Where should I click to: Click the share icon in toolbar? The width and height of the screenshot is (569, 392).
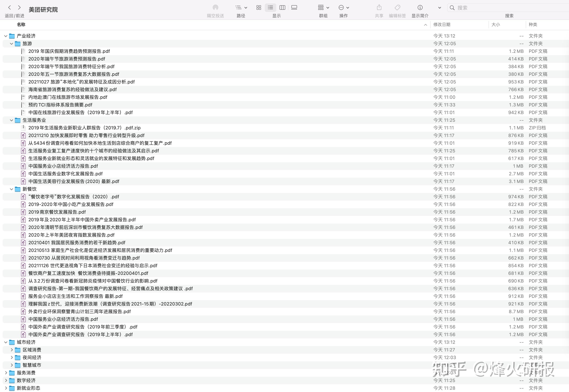coord(379,8)
